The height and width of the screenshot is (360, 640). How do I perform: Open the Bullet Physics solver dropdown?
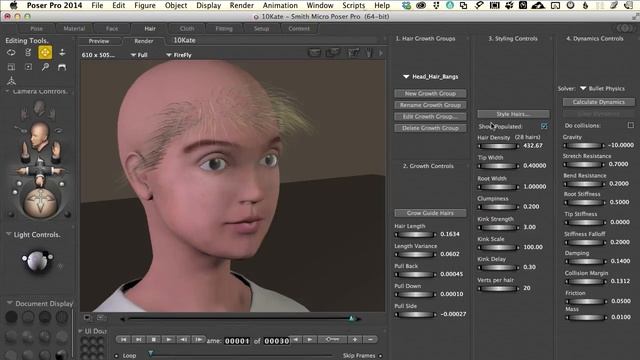click(602, 88)
